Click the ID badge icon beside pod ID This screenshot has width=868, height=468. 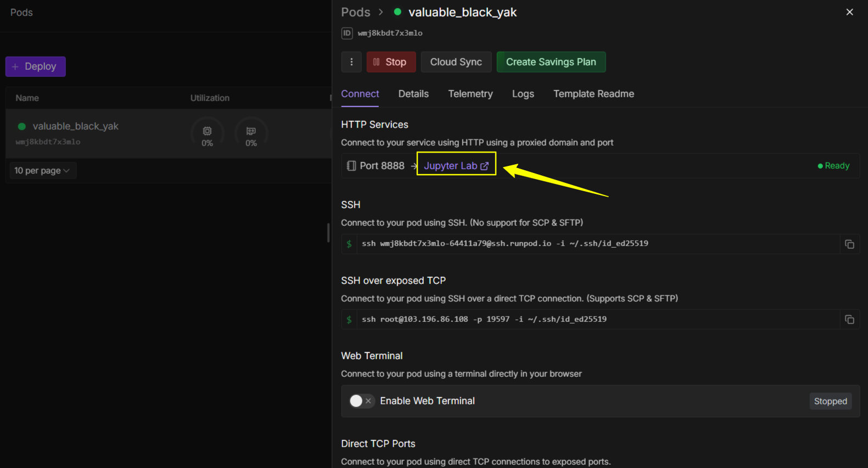pos(347,33)
